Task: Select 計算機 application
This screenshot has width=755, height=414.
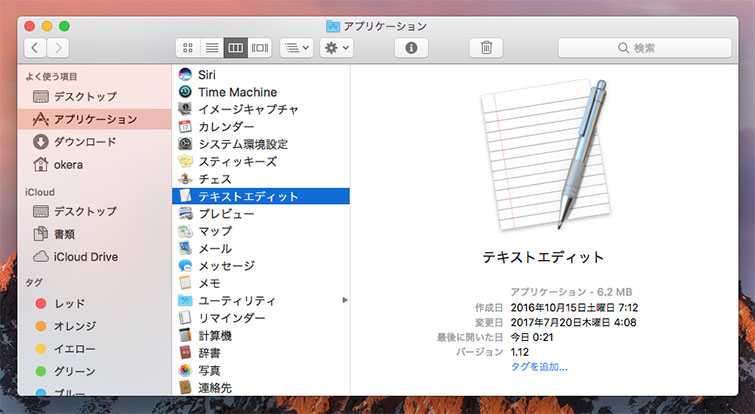Action: (261, 335)
